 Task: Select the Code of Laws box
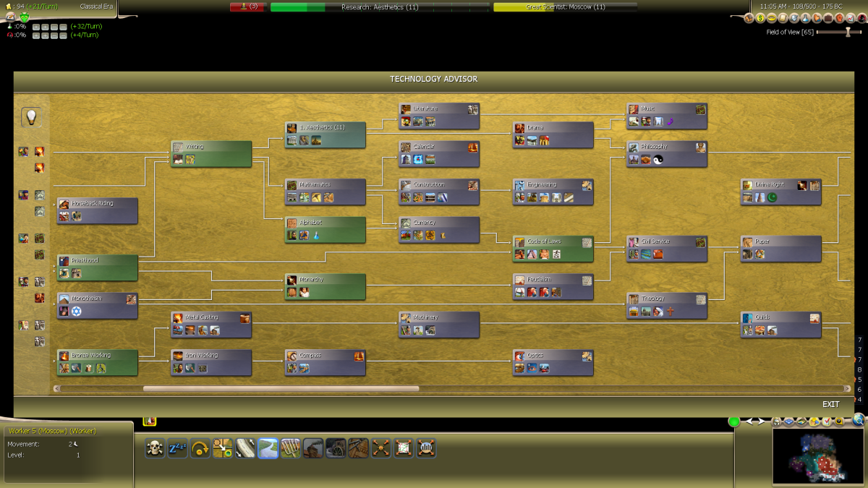pyautogui.click(x=553, y=249)
